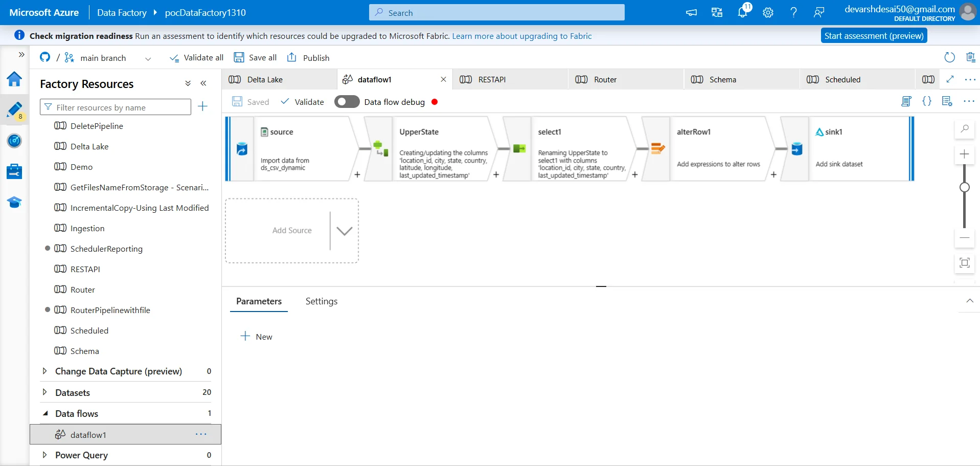Image resolution: width=980 pixels, height=466 pixels.
Task: Expand the Datasets section
Action: [45, 392]
